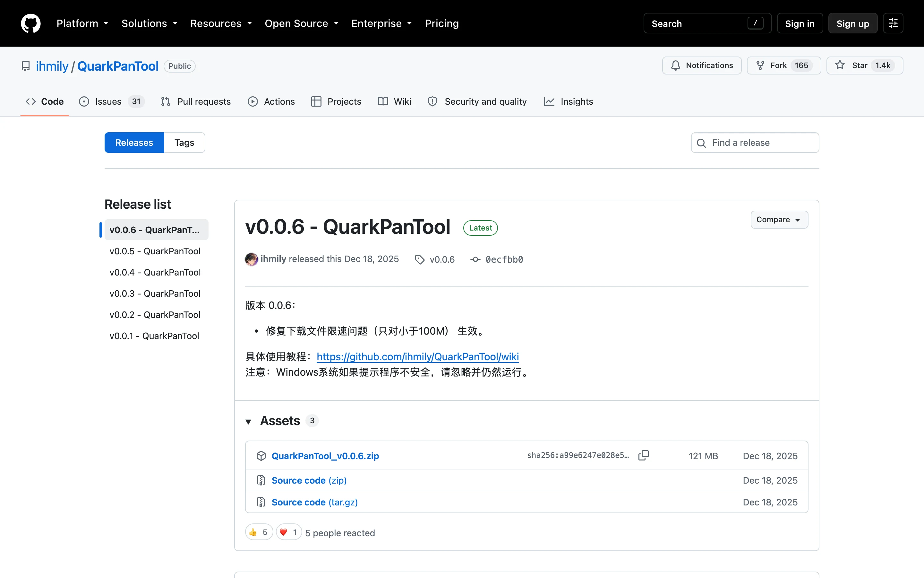
Task: Click the Fork count 165
Action: [801, 66]
